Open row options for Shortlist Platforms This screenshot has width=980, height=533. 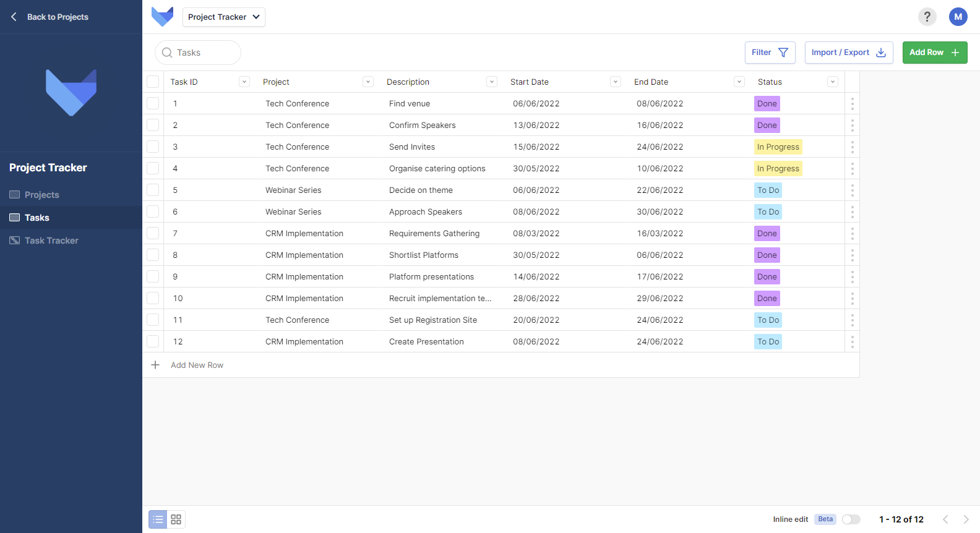coord(852,255)
